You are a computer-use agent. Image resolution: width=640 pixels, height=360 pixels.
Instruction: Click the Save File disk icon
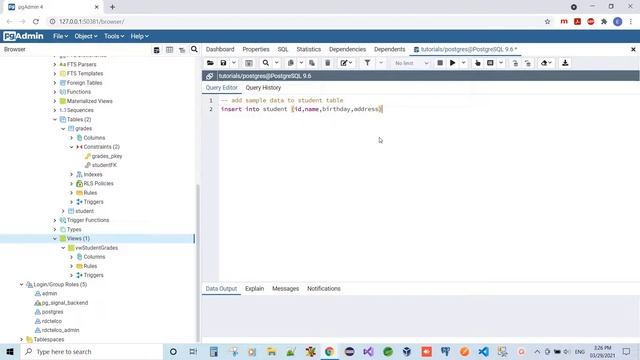223,63
